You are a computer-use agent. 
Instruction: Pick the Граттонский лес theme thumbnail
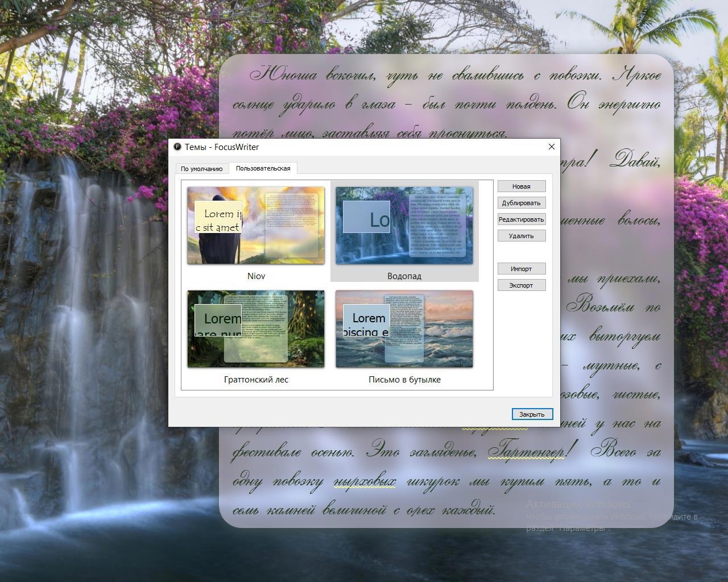[256, 329]
